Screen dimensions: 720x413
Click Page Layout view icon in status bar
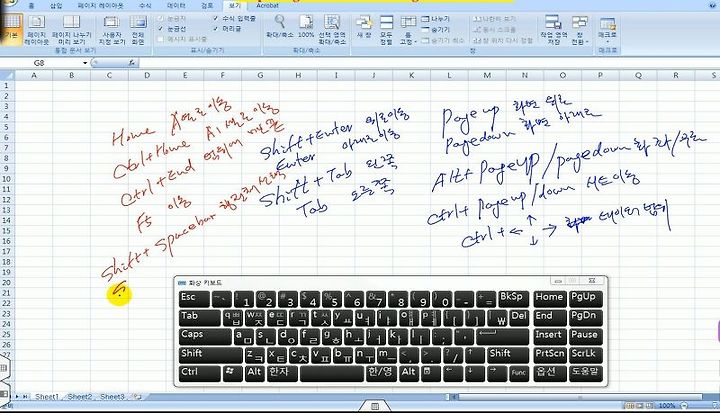[x=641, y=406]
